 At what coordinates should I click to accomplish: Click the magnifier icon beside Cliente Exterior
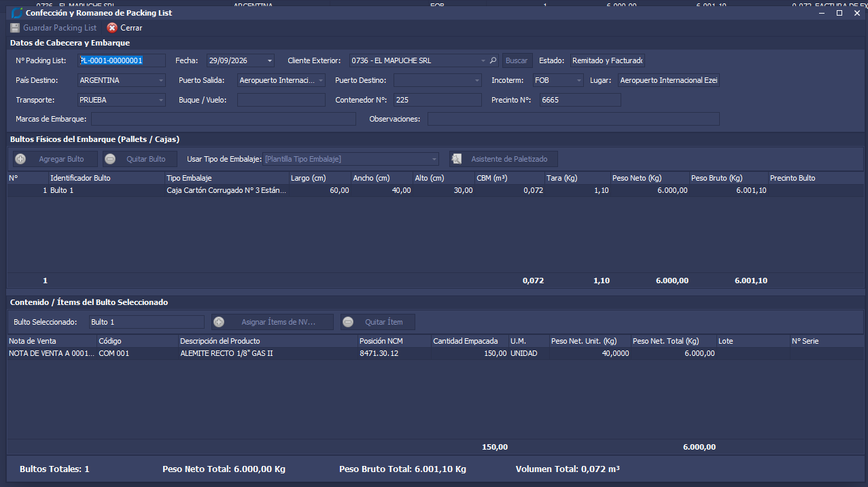(x=493, y=60)
